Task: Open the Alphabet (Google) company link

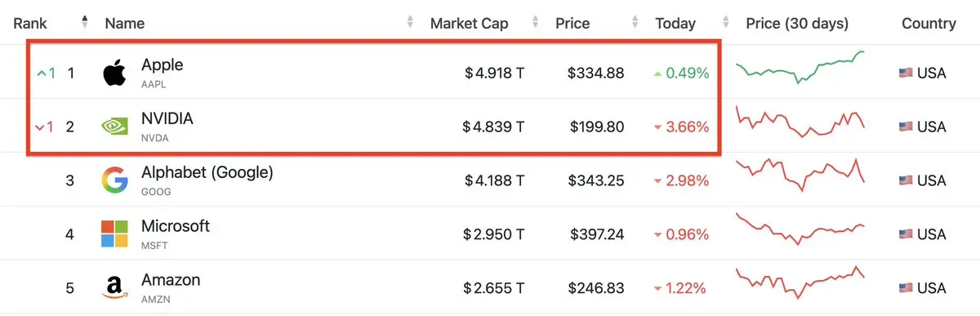Action: tap(207, 172)
